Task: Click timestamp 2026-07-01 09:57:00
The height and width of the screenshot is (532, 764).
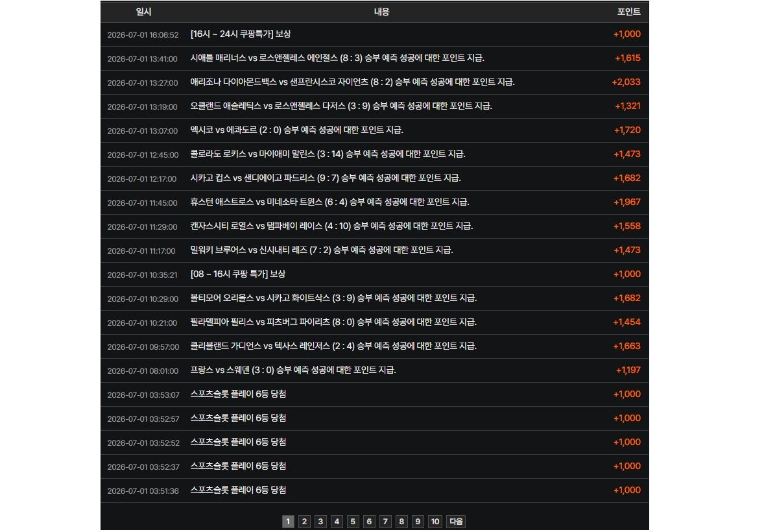Action: (143, 347)
